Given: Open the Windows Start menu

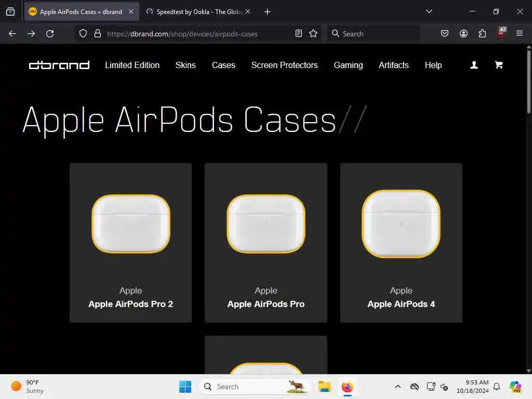Looking at the screenshot, I should 185,387.
